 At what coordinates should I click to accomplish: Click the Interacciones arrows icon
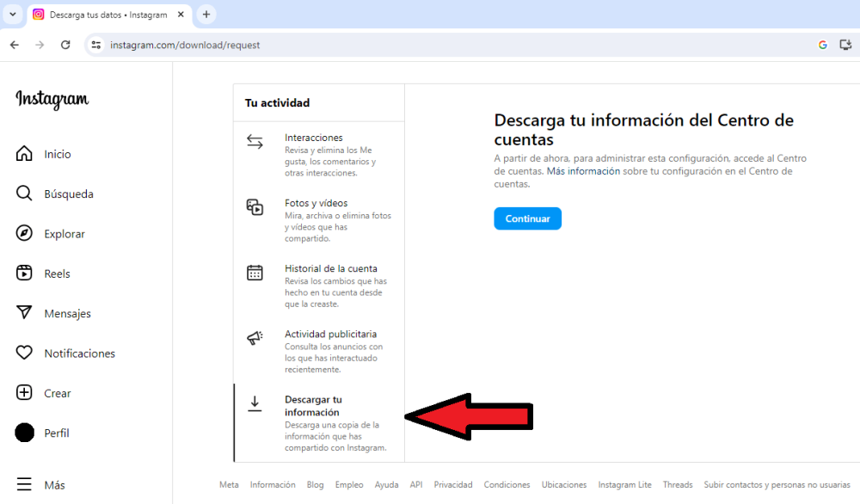(255, 142)
